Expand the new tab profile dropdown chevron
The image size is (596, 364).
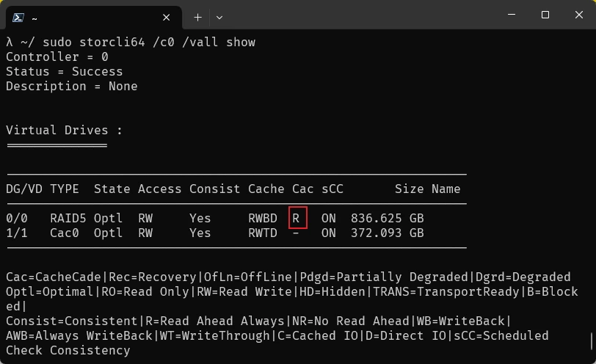pyautogui.click(x=219, y=18)
